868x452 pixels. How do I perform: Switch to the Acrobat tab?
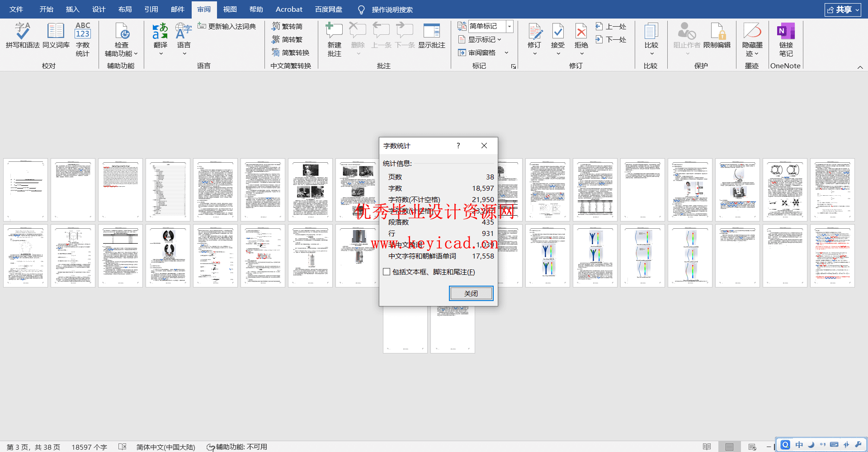[x=289, y=9]
